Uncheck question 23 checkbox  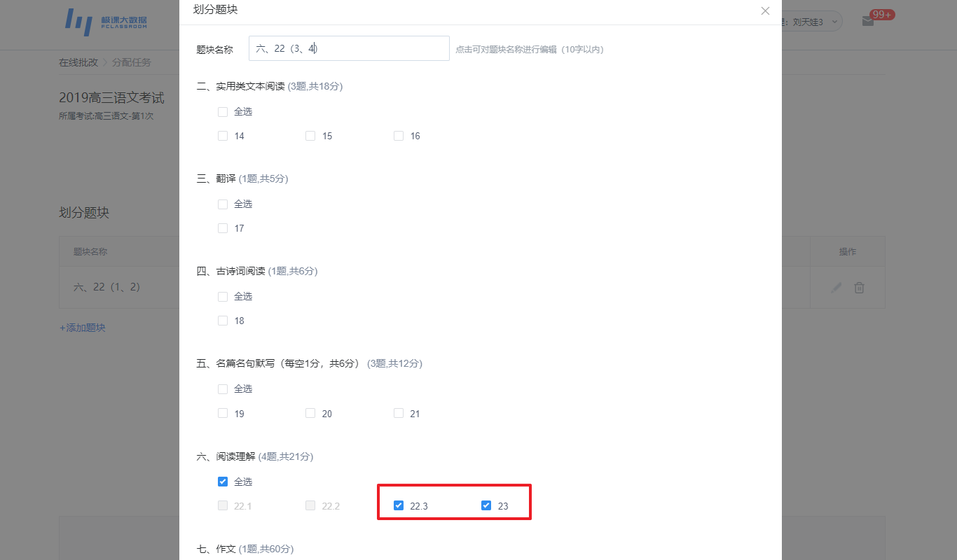tap(486, 505)
